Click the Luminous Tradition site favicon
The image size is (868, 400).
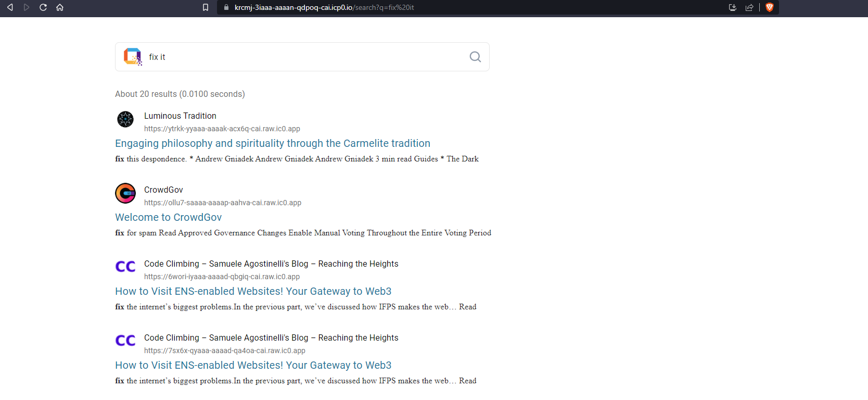click(x=125, y=119)
